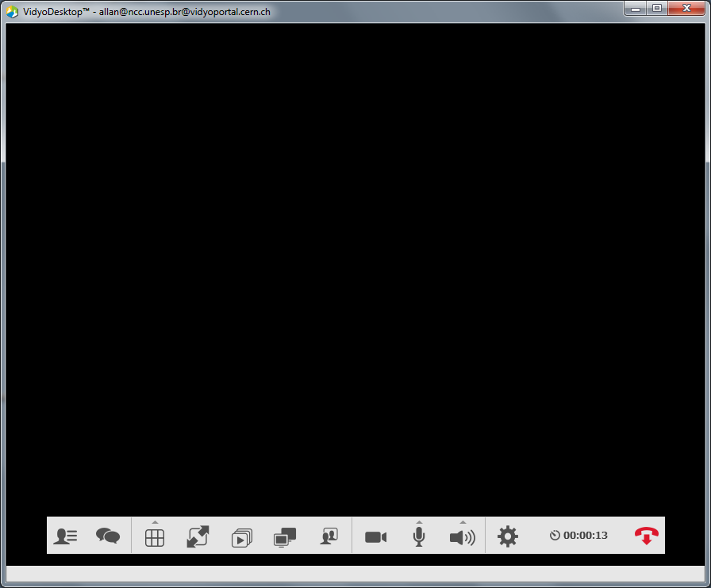
Task: Expand microphone device arrow above mic icon
Action: (x=419, y=522)
